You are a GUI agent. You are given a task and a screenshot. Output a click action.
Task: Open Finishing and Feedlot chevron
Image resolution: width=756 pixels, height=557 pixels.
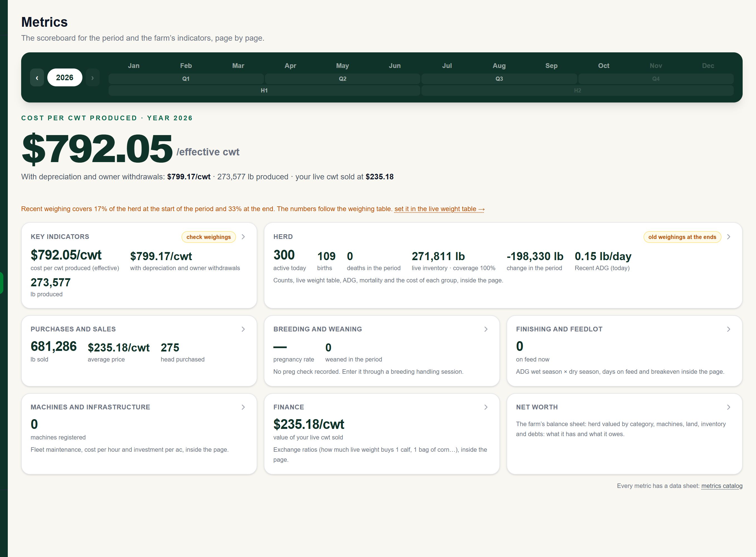click(729, 329)
